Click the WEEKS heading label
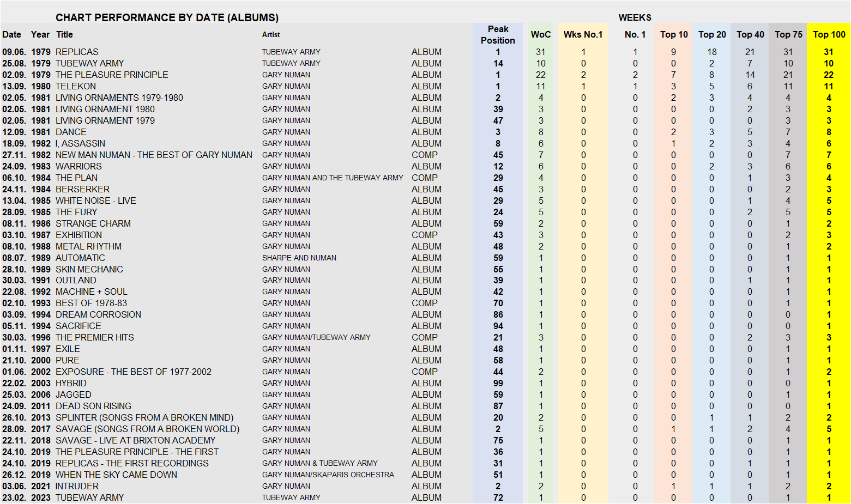851x504 pixels. (x=634, y=17)
